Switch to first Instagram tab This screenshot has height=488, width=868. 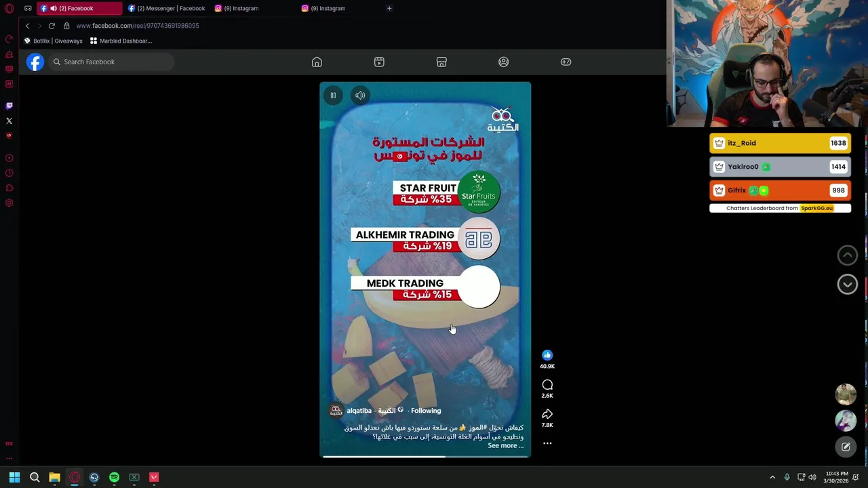click(251, 8)
